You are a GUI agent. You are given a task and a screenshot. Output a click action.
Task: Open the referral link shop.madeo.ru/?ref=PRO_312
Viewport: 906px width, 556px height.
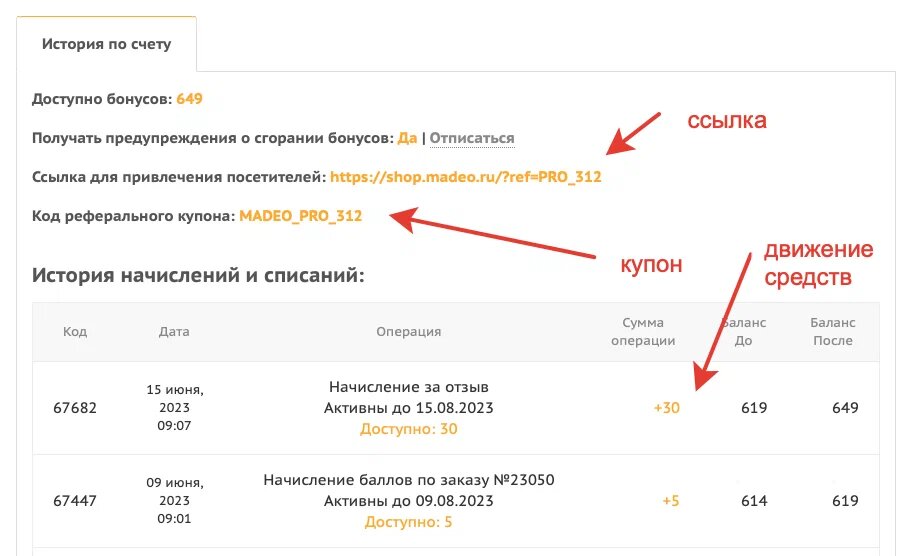(x=466, y=177)
